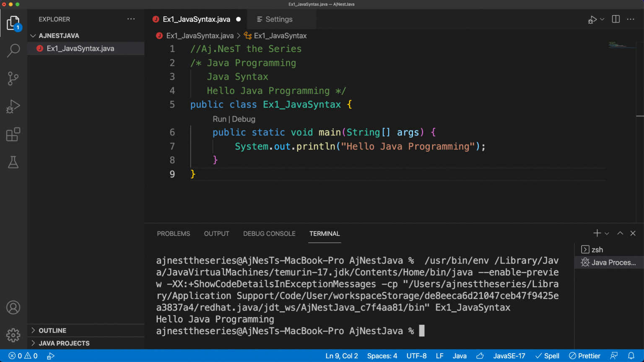The width and height of the screenshot is (644, 362).
Task: Click the Debug CodeLens link above main
Action: 244,119
